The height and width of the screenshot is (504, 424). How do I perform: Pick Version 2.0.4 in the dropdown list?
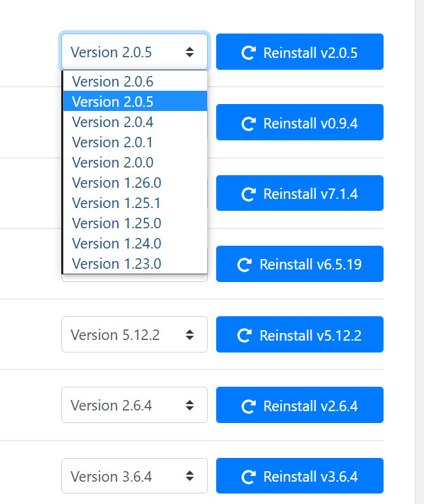[135, 122]
